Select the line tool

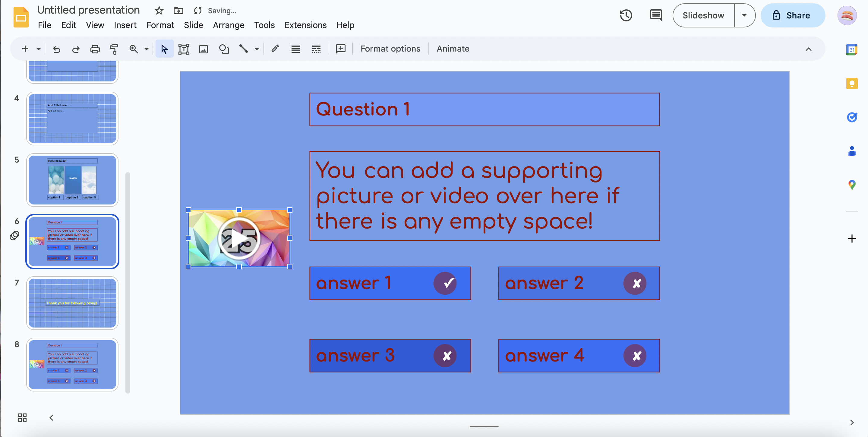[243, 49]
